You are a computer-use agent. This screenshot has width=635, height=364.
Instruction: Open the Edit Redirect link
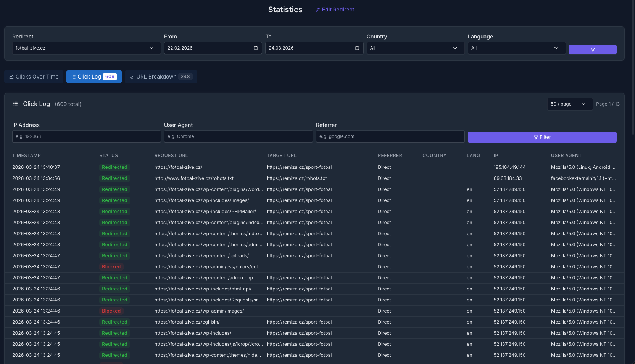coord(338,10)
